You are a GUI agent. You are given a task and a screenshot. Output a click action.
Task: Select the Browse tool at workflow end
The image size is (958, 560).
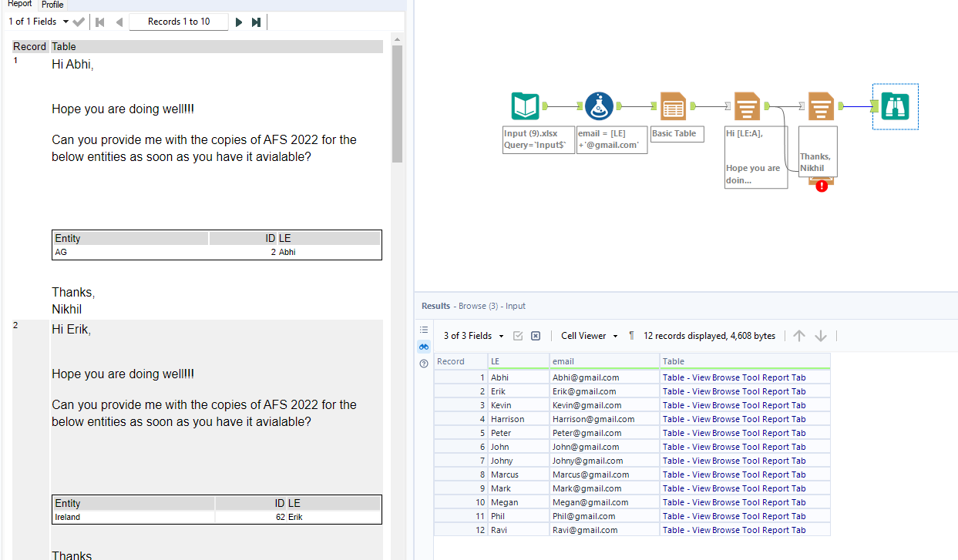894,106
